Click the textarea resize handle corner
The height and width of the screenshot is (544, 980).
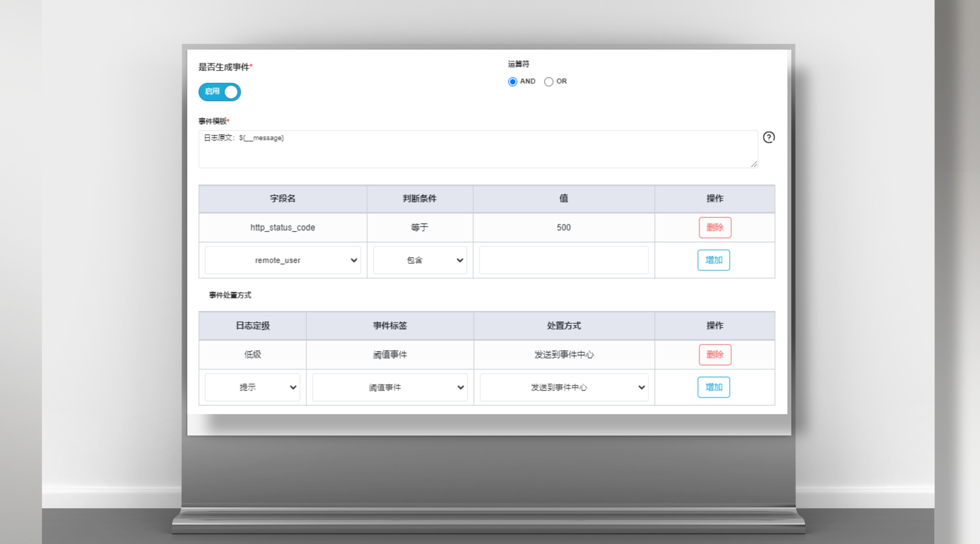click(x=754, y=164)
